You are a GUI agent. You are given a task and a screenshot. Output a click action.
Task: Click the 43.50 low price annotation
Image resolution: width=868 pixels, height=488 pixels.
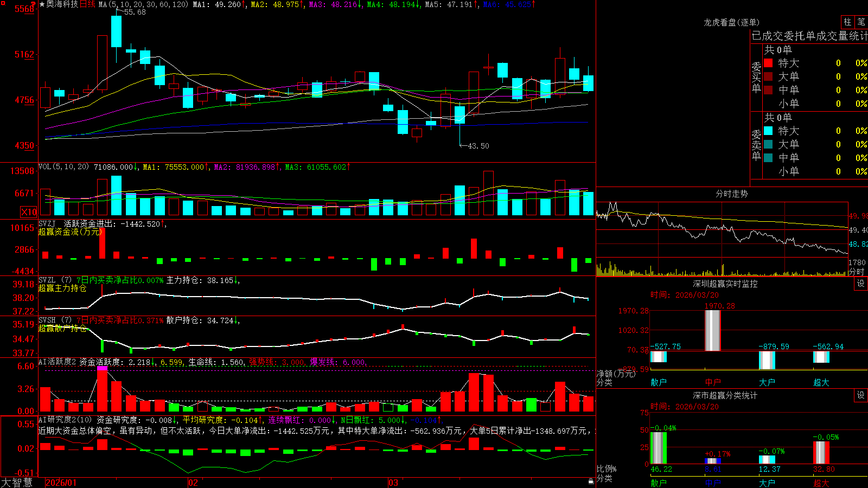click(478, 146)
